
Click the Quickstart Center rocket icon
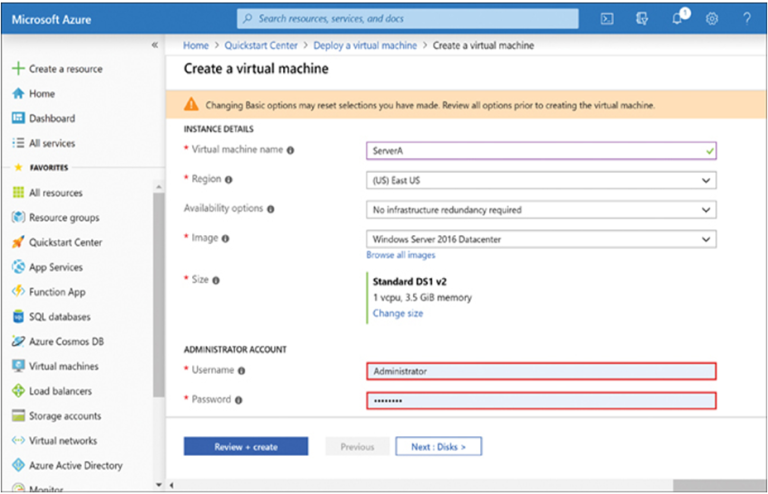click(x=18, y=242)
